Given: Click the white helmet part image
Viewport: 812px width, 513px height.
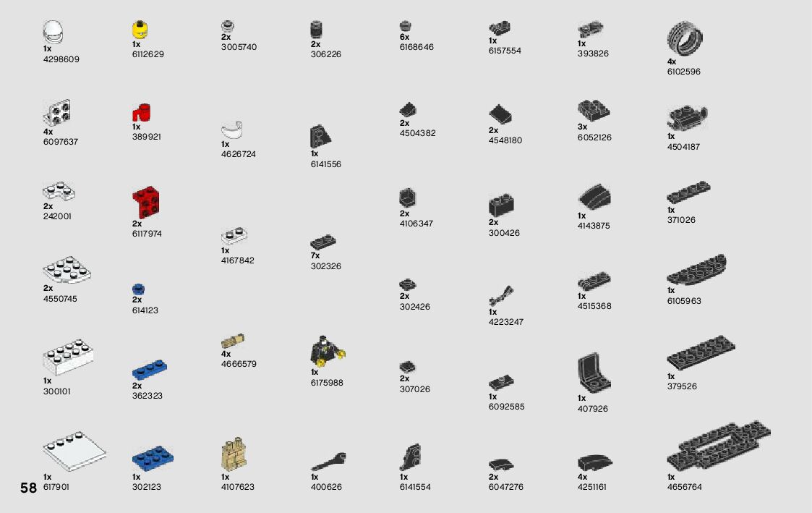Looking at the screenshot, I should point(54,33).
